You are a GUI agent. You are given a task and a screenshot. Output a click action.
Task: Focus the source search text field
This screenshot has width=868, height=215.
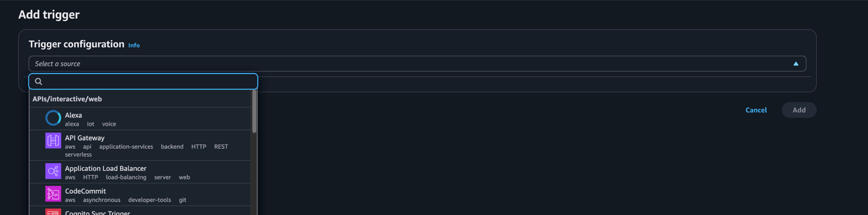coord(143,81)
